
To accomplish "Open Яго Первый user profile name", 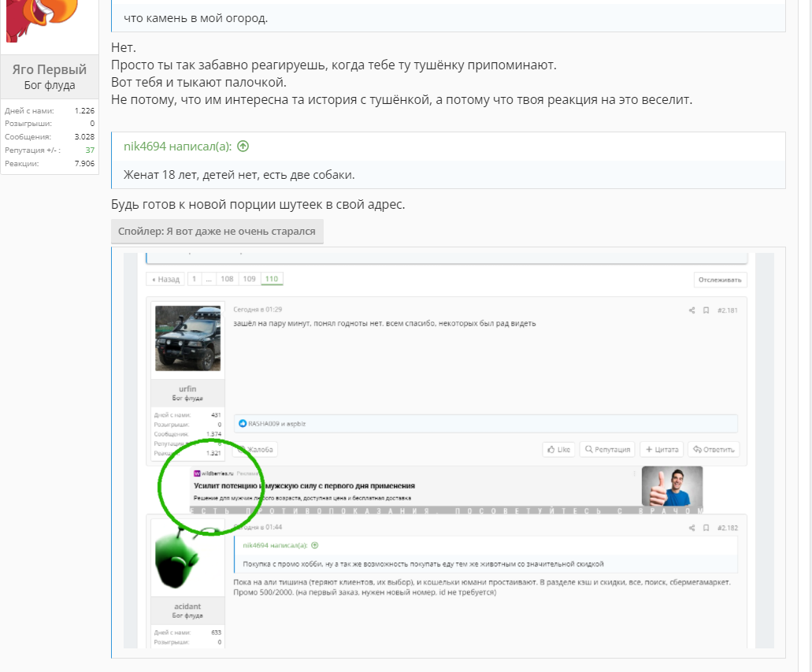I will click(49, 69).
